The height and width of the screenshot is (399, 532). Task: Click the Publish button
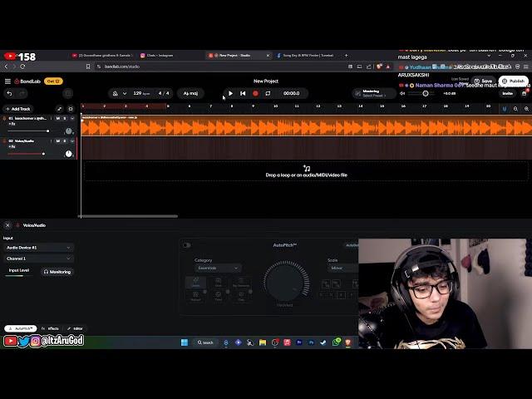click(513, 81)
